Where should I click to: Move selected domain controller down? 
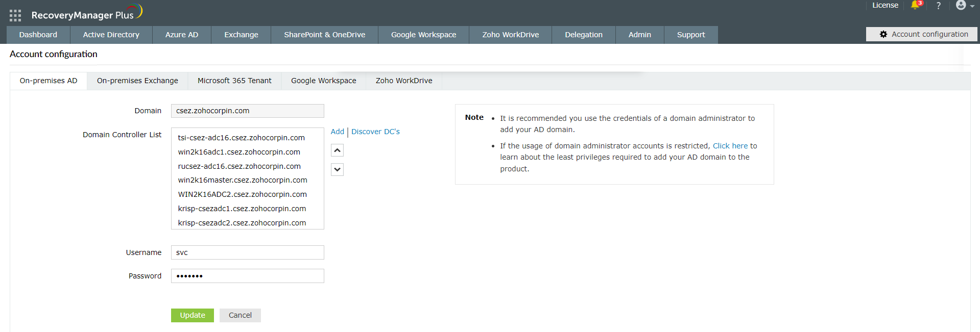(x=337, y=169)
